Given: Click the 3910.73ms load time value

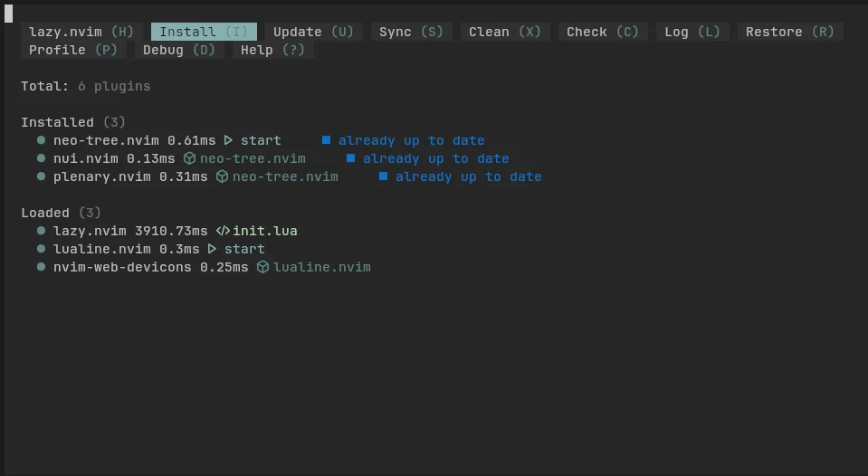Looking at the screenshot, I should [x=171, y=231].
